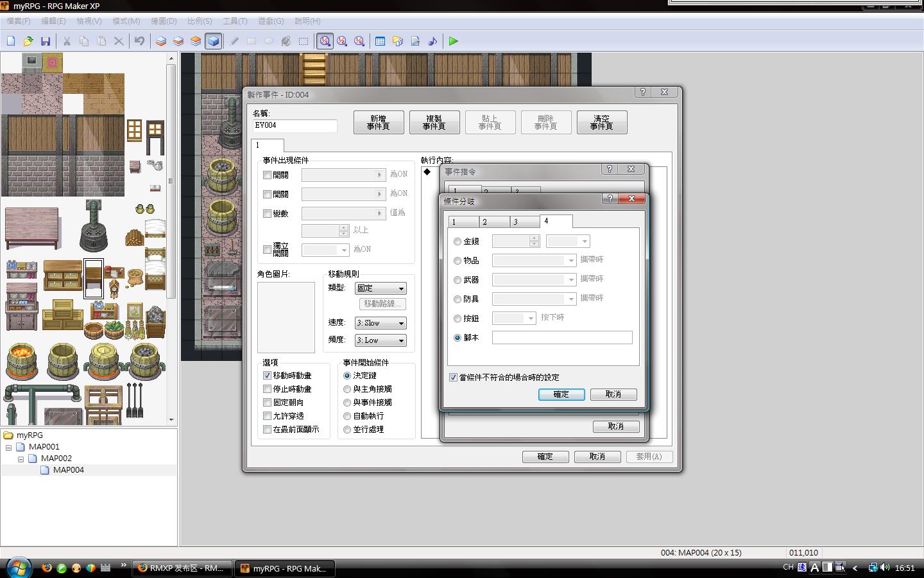Open the Sound Test music note icon
The height and width of the screenshot is (578, 924).
click(432, 41)
